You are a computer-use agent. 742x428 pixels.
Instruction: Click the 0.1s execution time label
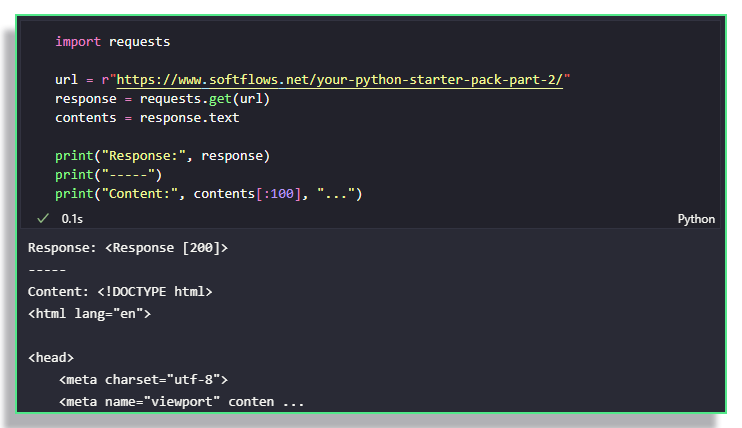coord(72,218)
